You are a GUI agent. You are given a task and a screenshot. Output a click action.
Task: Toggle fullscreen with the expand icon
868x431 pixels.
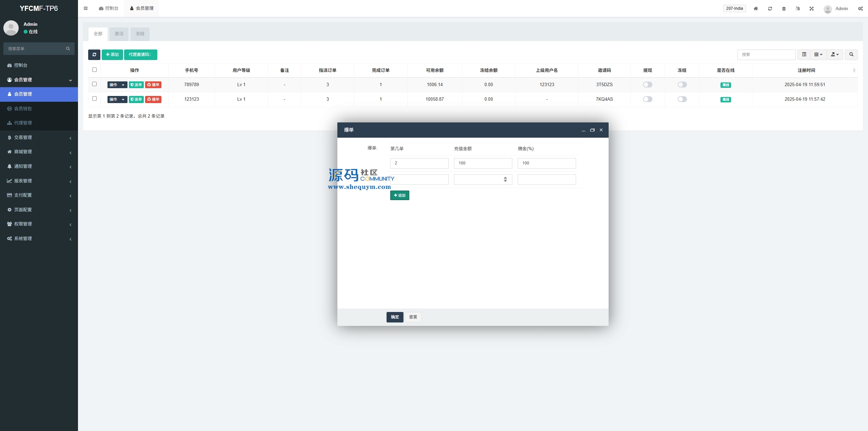[811, 8]
